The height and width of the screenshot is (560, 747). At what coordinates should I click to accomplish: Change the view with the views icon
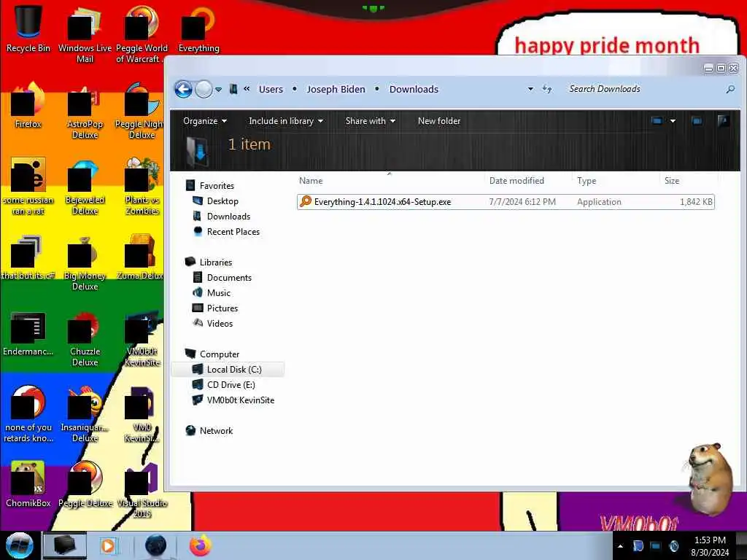click(x=657, y=121)
